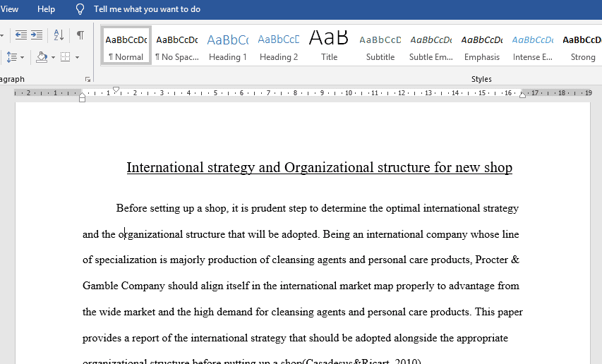The width and height of the screenshot is (602, 364).
Task: Open the Shading color dropdown arrow
Action: click(53, 58)
